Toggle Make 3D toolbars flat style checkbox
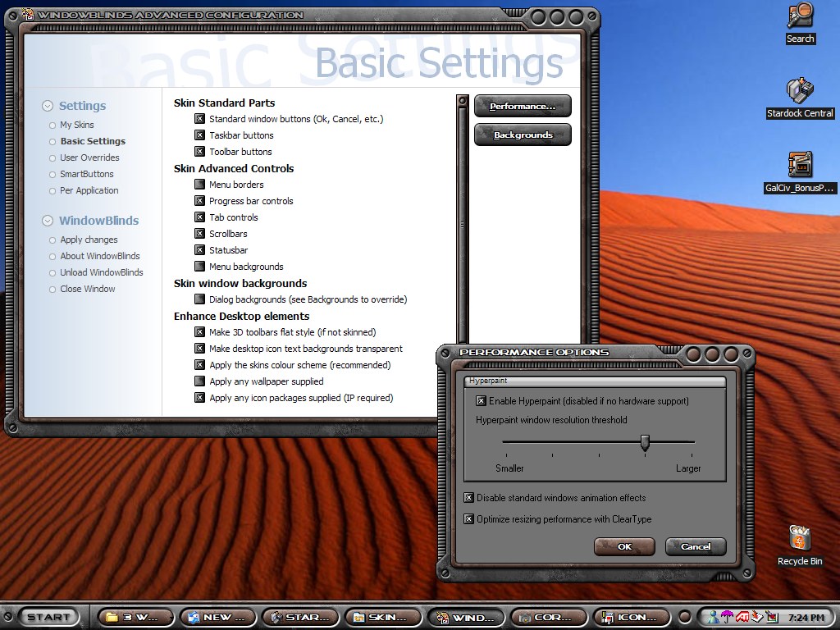 coord(200,332)
